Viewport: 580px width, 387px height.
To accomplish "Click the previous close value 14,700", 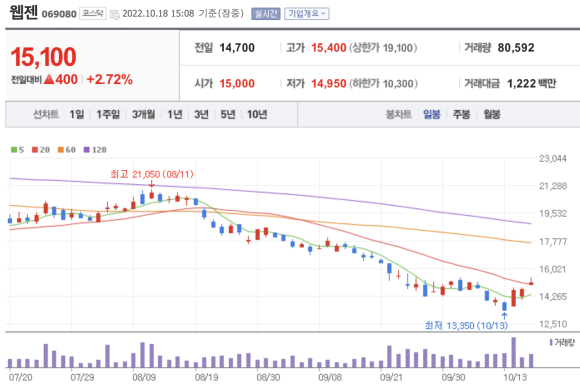I will point(237,48).
